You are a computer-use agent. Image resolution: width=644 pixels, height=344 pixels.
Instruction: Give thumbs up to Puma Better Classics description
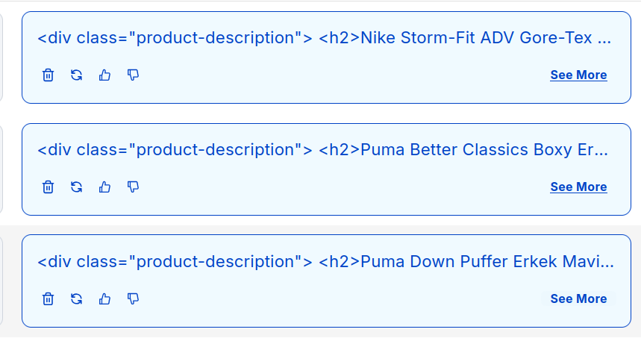(x=104, y=187)
